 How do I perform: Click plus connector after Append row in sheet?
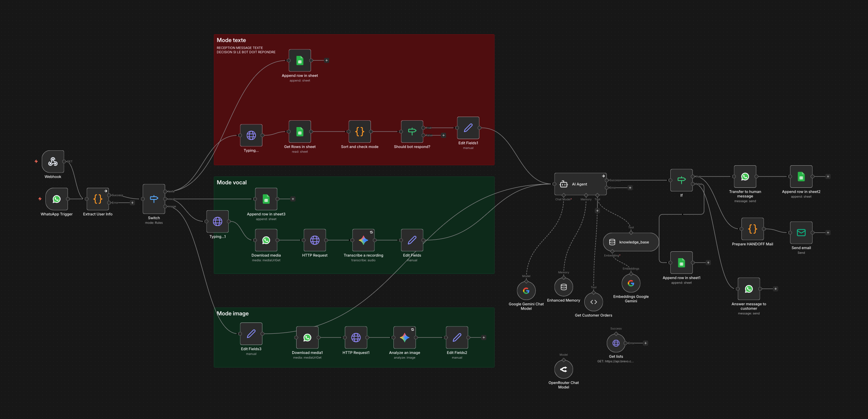coord(327,61)
